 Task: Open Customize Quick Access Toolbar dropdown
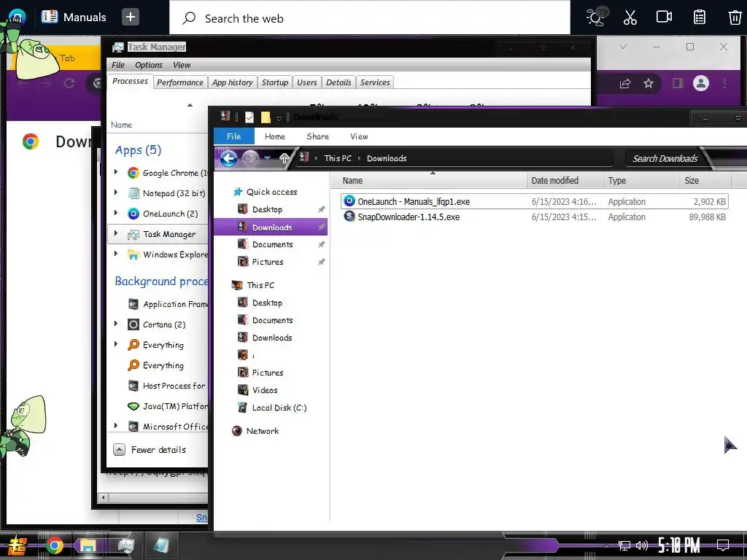pyautogui.click(x=279, y=117)
